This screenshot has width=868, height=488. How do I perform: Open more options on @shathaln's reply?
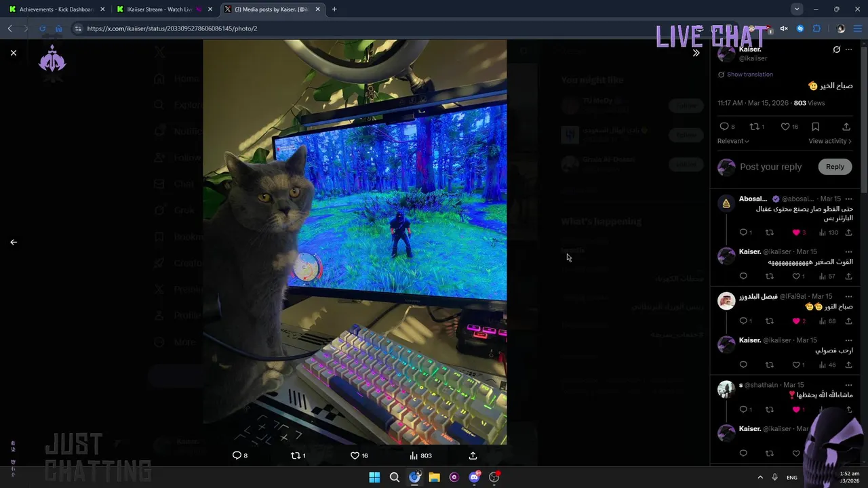848,385
